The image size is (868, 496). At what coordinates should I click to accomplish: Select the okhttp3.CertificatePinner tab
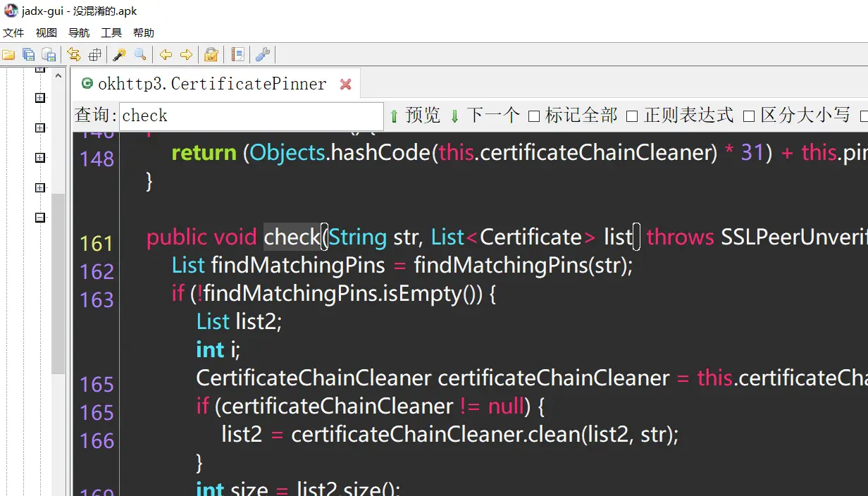click(x=215, y=84)
